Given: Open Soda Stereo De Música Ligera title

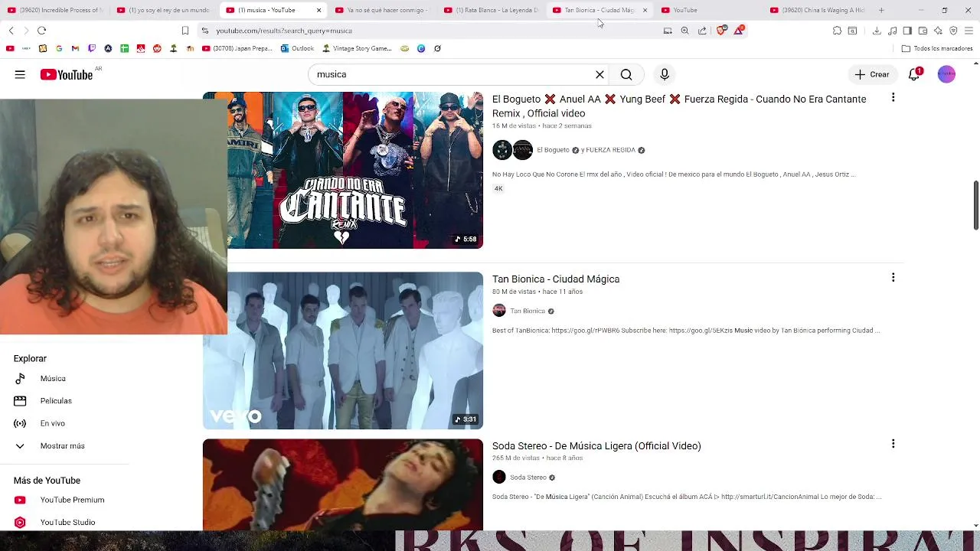Looking at the screenshot, I should coord(596,445).
